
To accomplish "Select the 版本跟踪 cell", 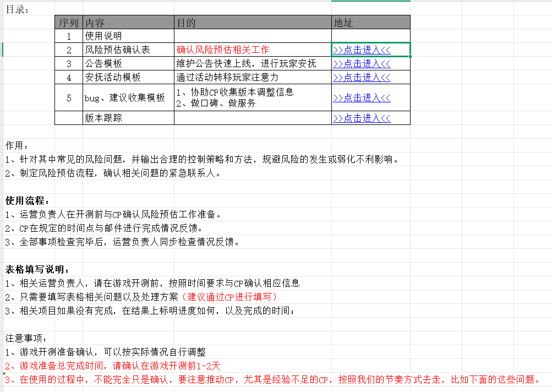I will (x=128, y=118).
